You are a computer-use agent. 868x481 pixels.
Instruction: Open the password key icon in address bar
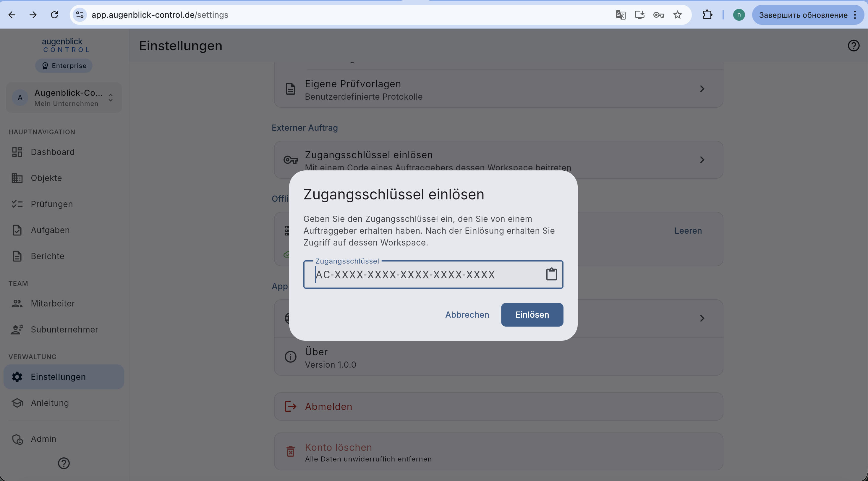pos(658,15)
